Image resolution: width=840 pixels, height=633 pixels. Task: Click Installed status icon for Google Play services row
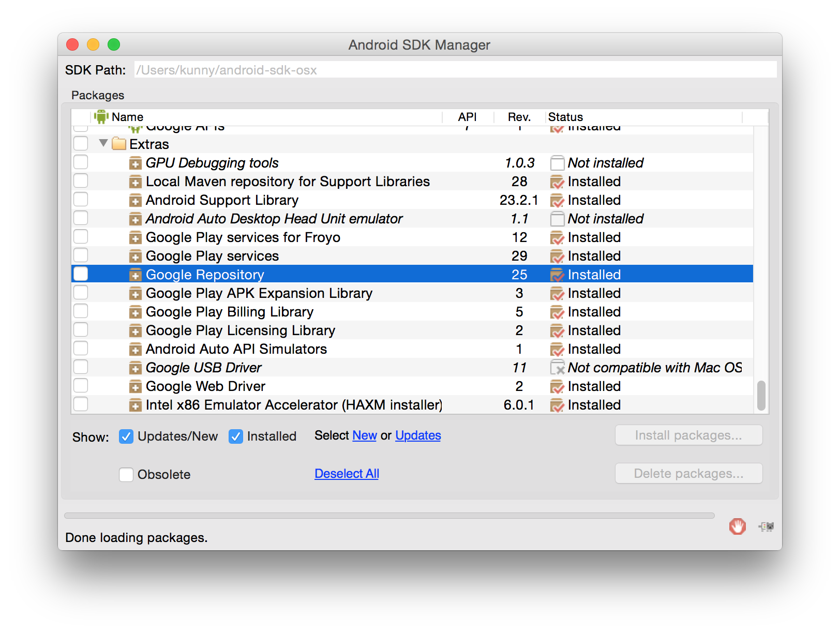click(557, 257)
